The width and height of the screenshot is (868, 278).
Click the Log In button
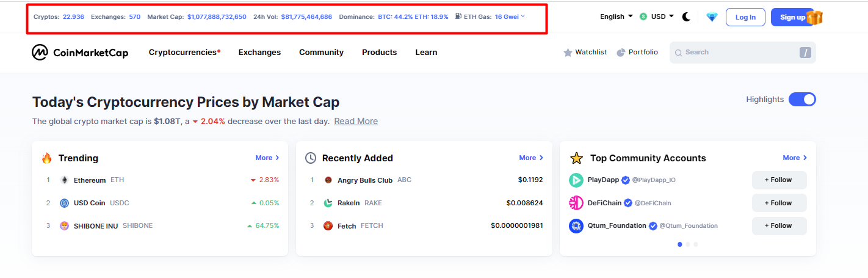coord(745,17)
